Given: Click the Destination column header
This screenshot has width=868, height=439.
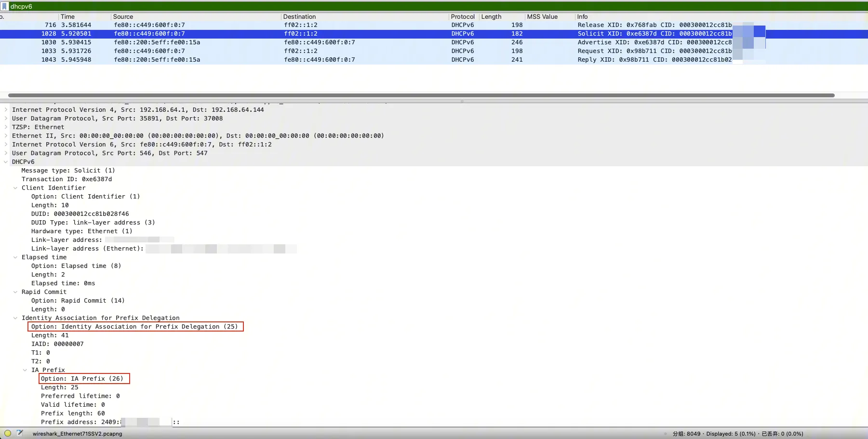Looking at the screenshot, I should click(x=299, y=16).
